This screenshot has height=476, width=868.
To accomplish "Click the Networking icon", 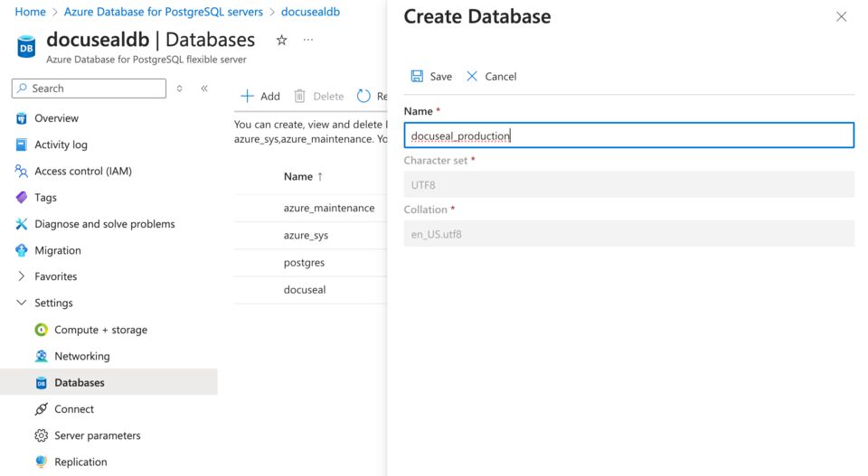I will click(41, 357).
